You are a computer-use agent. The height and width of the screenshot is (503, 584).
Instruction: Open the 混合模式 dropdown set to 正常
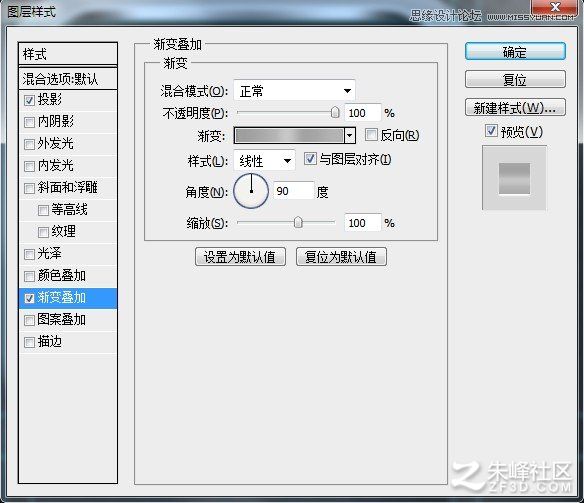(294, 90)
